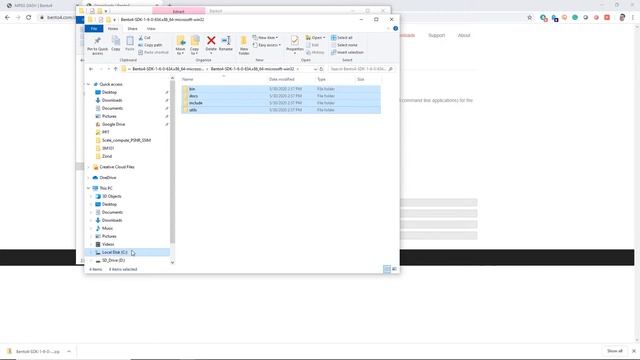The height and width of the screenshot is (360, 640).
Task: Click Select all in ribbon
Action: pyautogui.click(x=342, y=38)
